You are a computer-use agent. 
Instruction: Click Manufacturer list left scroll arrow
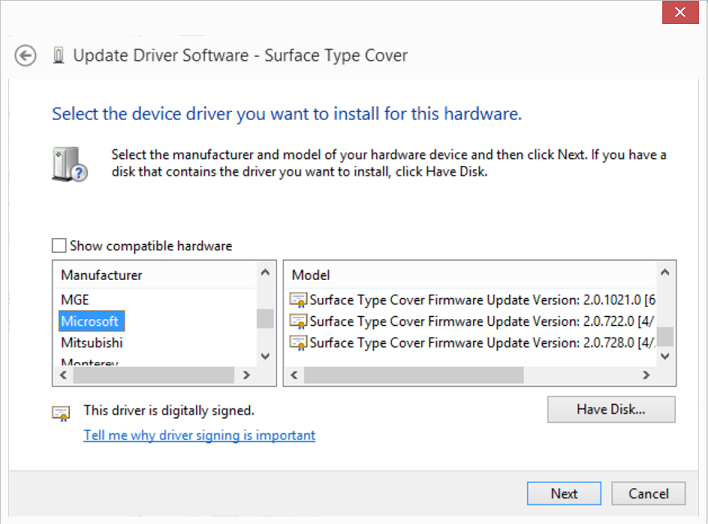point(64,375)
